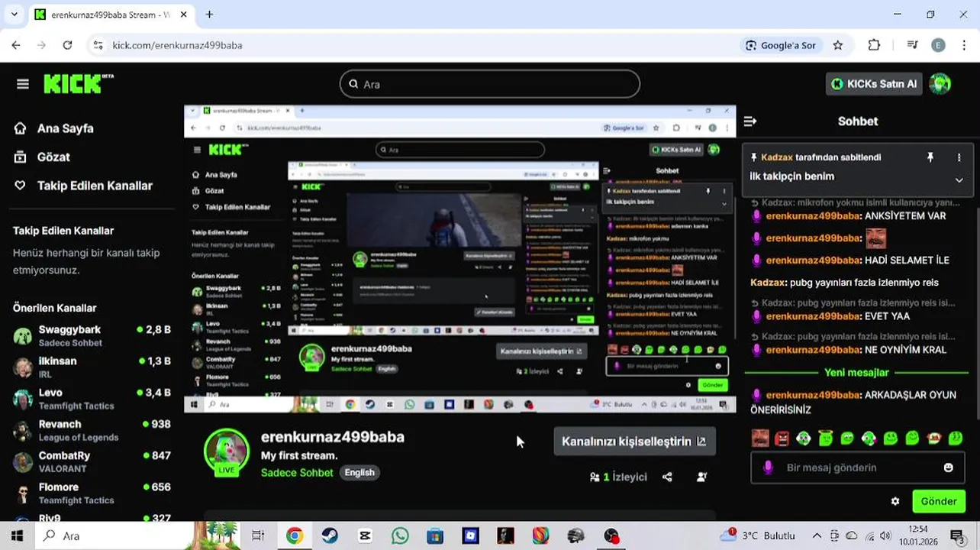980x550 pixels.
Task: Open the emoji picker smiley in chat input
Action: pyautogui.click(x=949, y=467)
